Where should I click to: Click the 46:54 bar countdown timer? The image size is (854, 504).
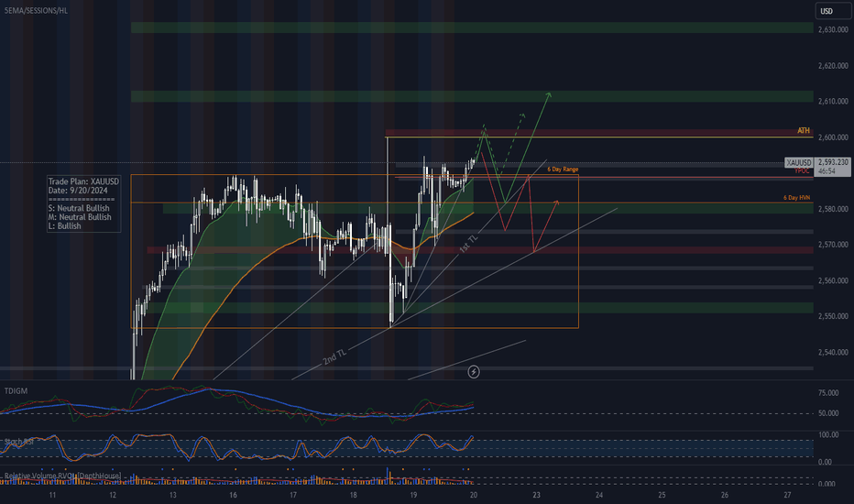coord(827,171)
